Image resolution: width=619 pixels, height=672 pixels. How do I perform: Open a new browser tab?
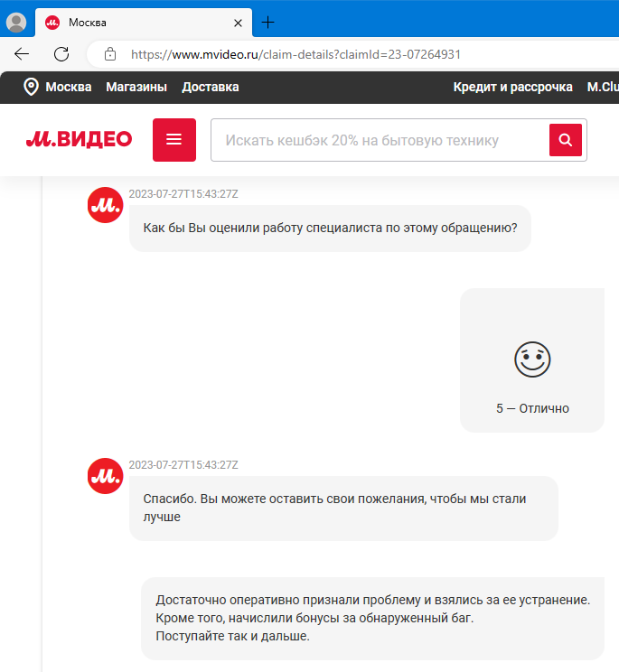pos(267,23)
